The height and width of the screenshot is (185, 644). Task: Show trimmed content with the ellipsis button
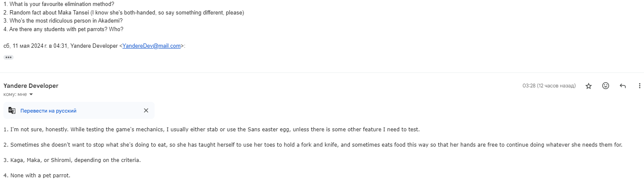tap(9, 57)
